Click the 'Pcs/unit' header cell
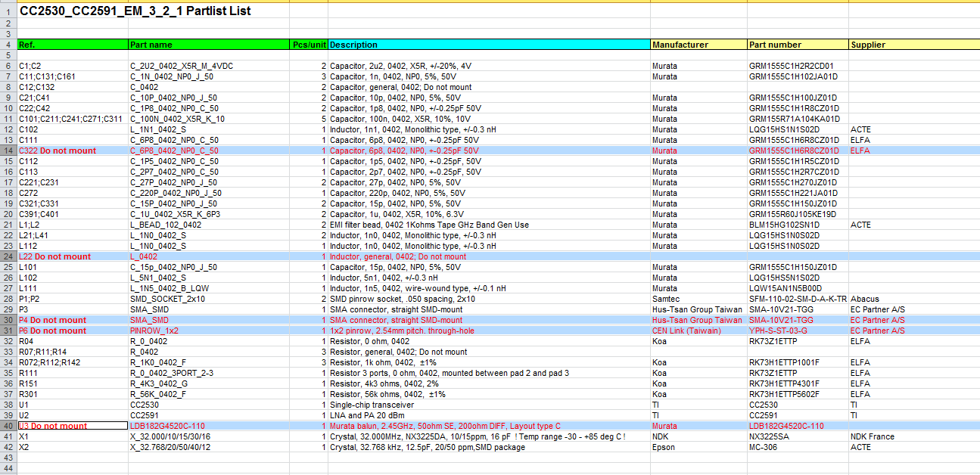 (x=309, y=45)
